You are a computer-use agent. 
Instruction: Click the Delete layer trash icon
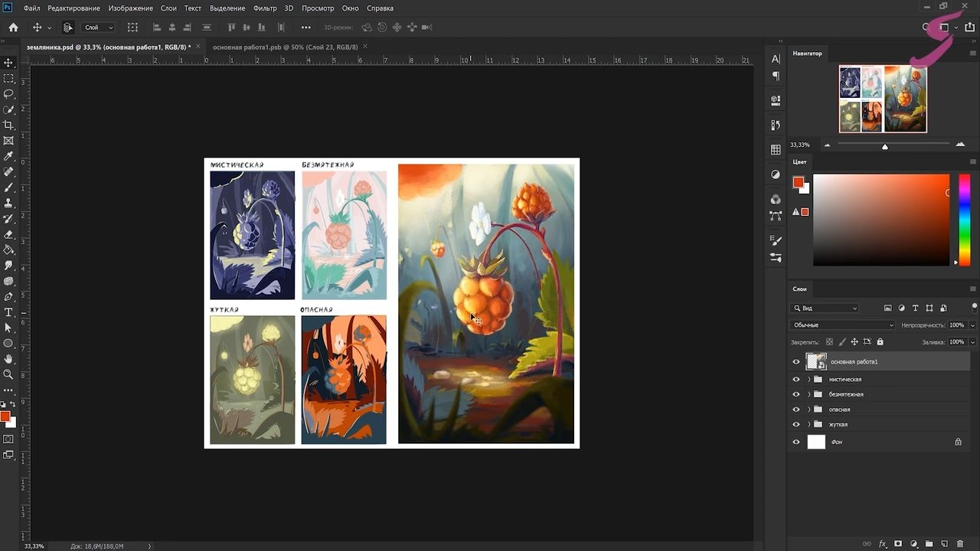point(960,544)
